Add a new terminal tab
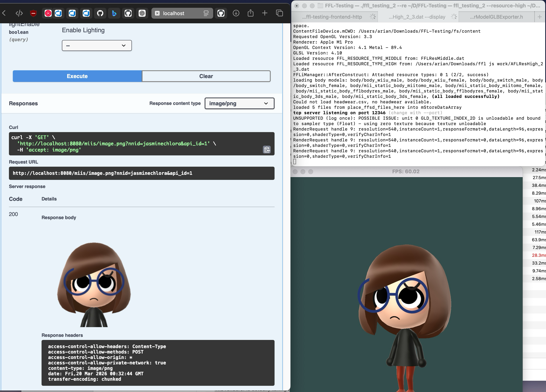This screenshot has width=546, height=392. click(x=540, y=17)
